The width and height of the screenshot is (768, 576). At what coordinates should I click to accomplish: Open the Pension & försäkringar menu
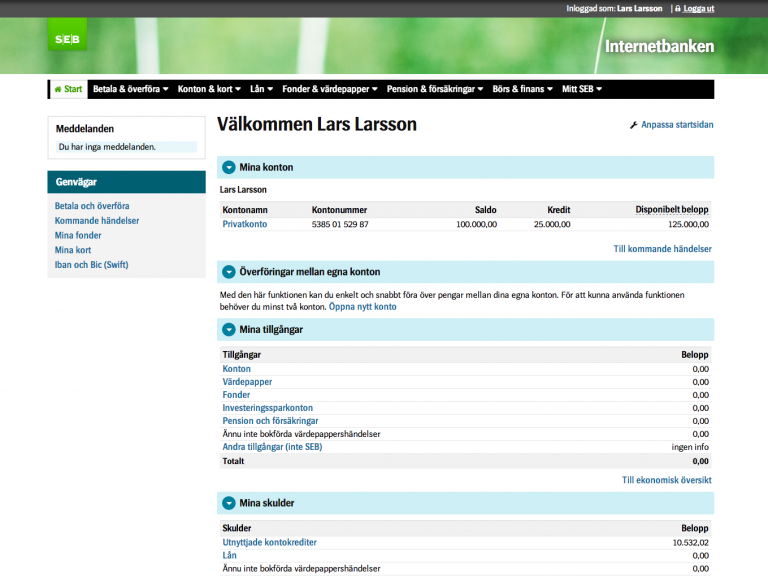tap(435, 89)
